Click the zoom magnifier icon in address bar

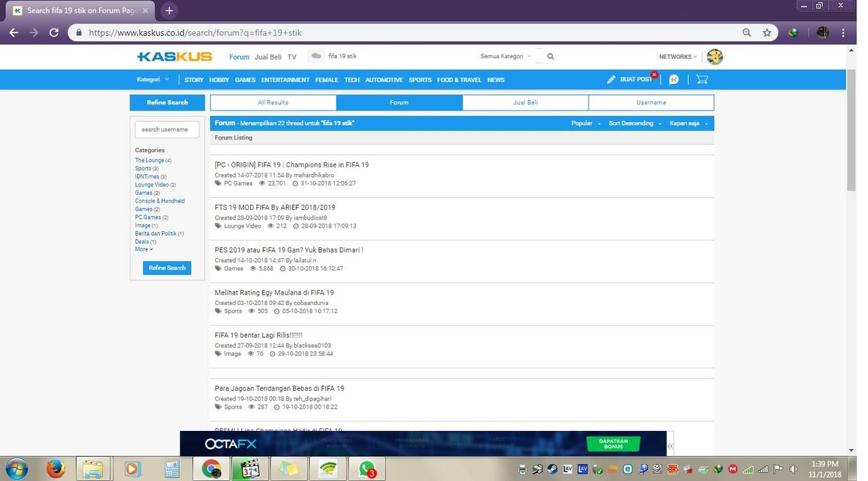(747, 33)
